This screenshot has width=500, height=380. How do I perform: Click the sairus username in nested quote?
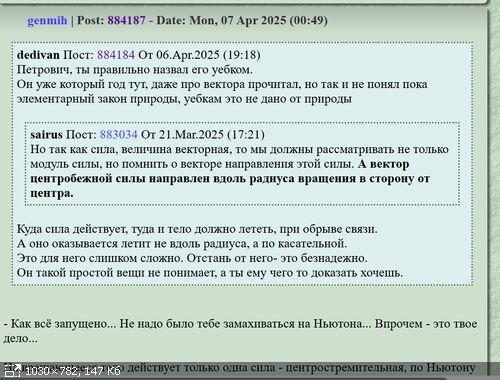pyautogui.click(x=46, y=135)
